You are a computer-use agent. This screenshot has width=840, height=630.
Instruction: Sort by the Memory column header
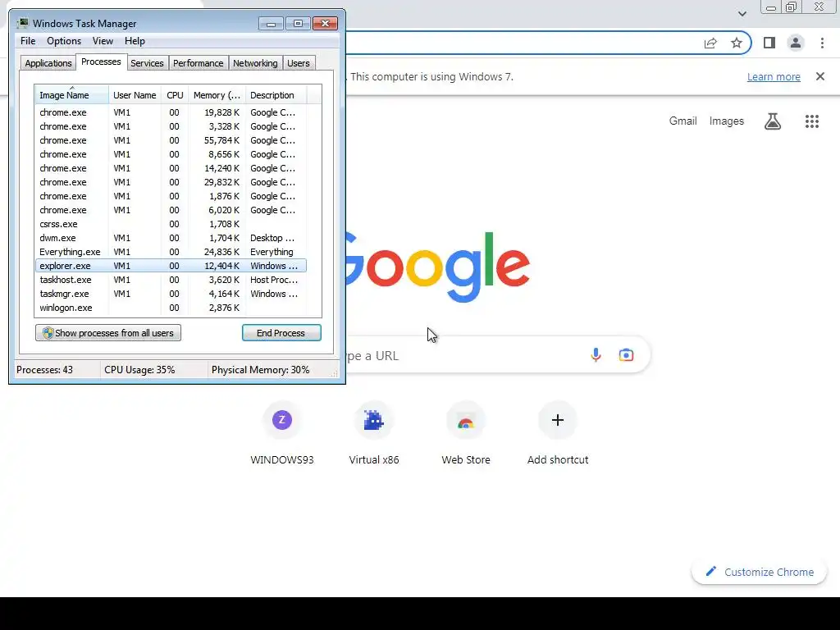click(x=217, y=95)
